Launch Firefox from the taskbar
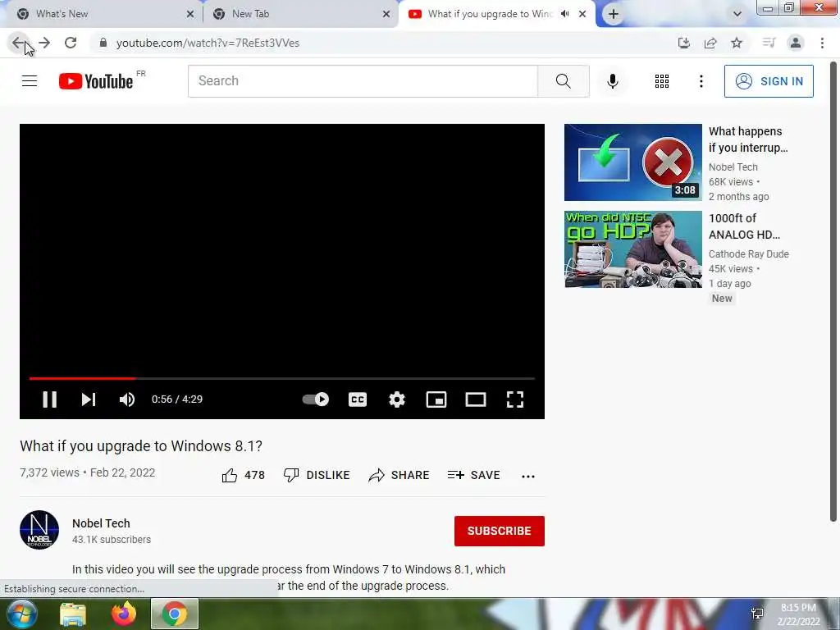Image resolution: width=840 pixels, height=630 pixels. [124, 614]
